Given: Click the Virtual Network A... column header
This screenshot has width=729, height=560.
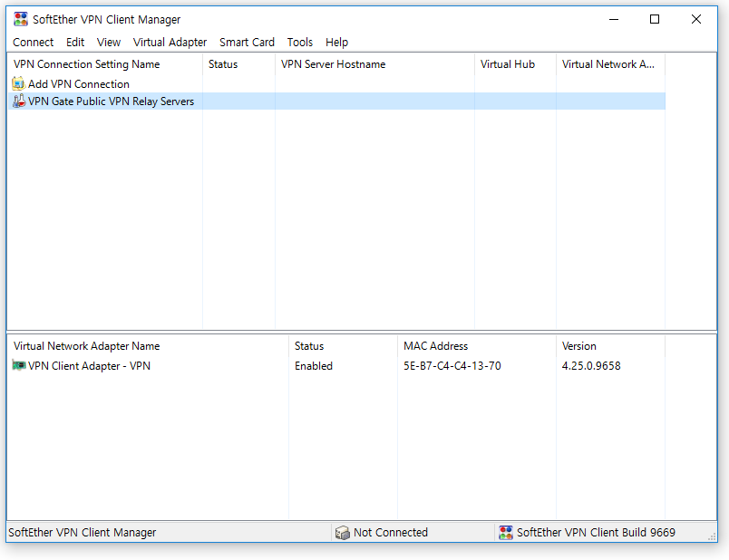Looking at the screenshot, I should pyautogui.click(x=610, y=64).
